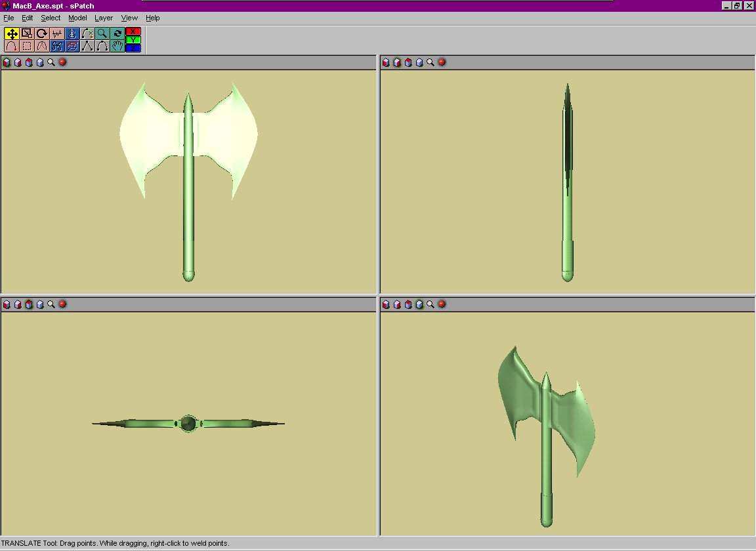Open the Layer menu

click(104, 18)
